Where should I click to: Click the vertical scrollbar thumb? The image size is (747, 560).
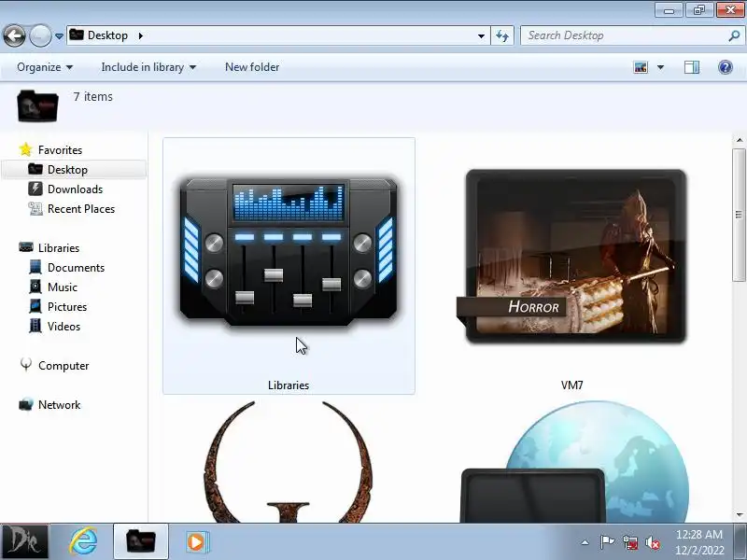pos(740,215)
